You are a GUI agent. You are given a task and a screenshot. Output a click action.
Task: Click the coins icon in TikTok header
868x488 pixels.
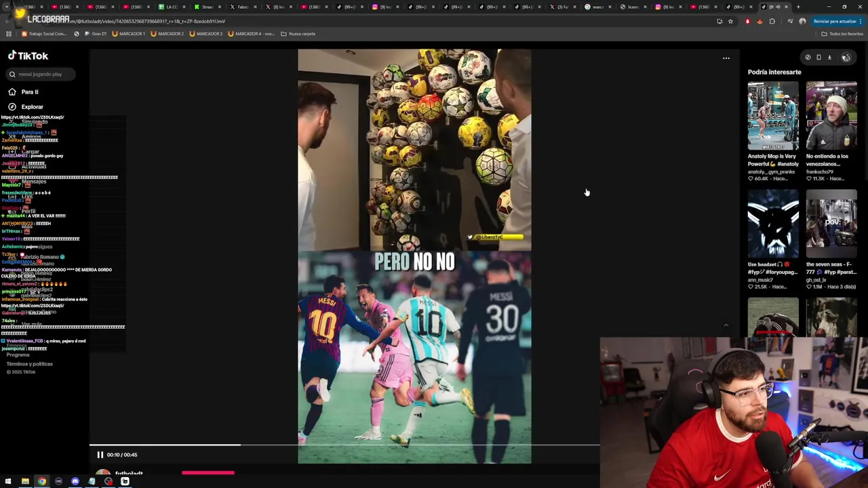pyautogui.click(x=808, y=58)
